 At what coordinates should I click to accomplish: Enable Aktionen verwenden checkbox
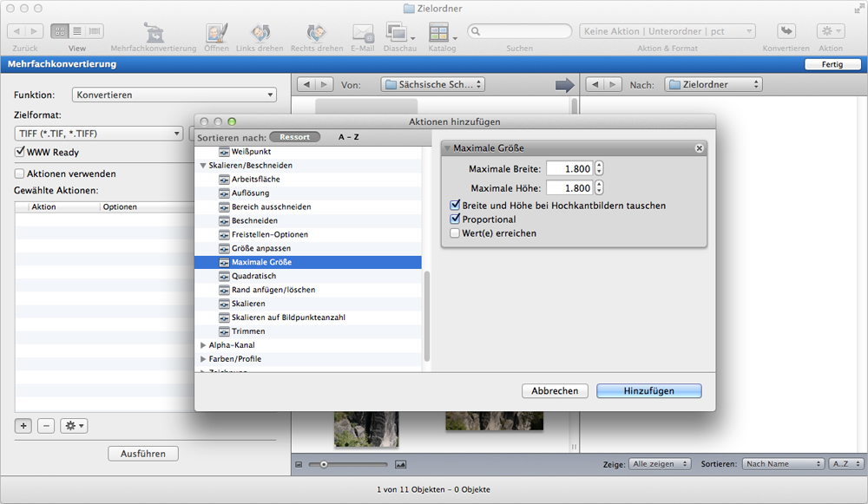(x=20, y=173)
